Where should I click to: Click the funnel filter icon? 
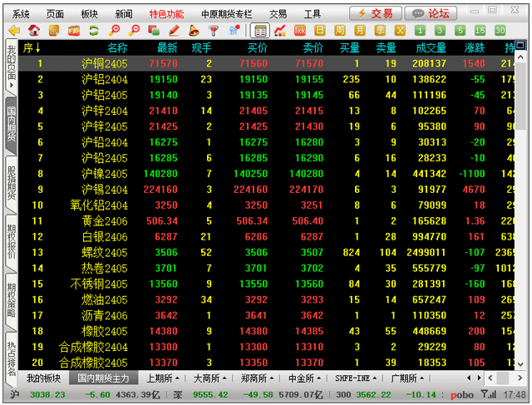coord(214,31)
